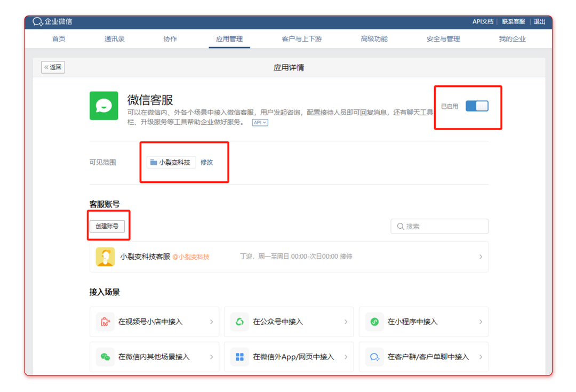Expand the API dropdown beside description
This screenshot has width=576, height=392.
click(x=260, y=123)
